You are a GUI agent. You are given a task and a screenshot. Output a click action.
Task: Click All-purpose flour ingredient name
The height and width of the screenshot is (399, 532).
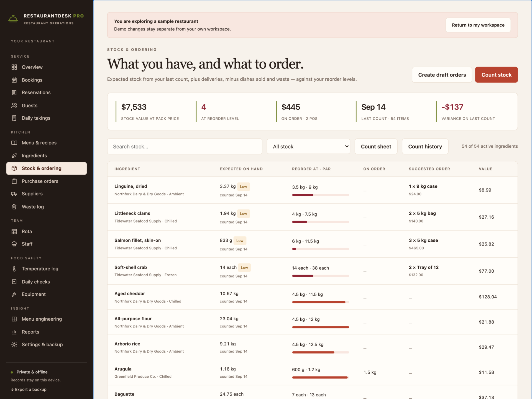tap(133, 319)
